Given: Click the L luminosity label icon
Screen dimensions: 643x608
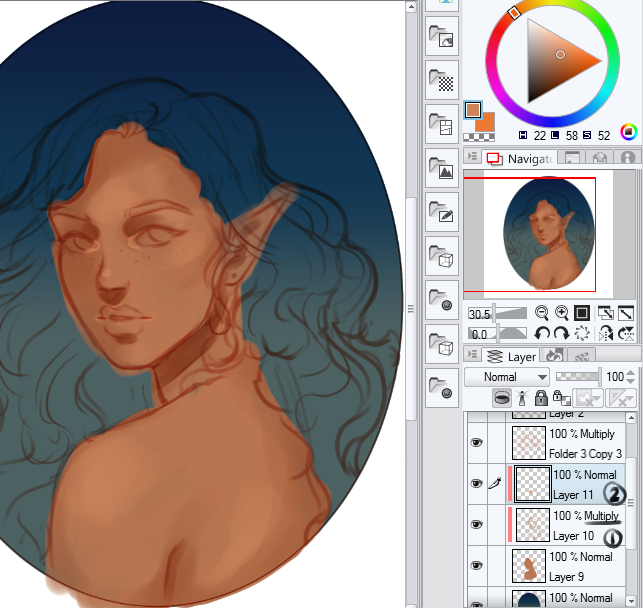Looking at the screenshot, I should coord(555,135).
